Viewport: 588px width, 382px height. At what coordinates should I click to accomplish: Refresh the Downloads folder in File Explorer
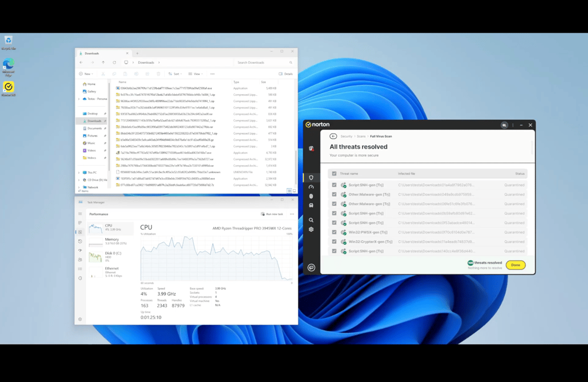(114, 63)
